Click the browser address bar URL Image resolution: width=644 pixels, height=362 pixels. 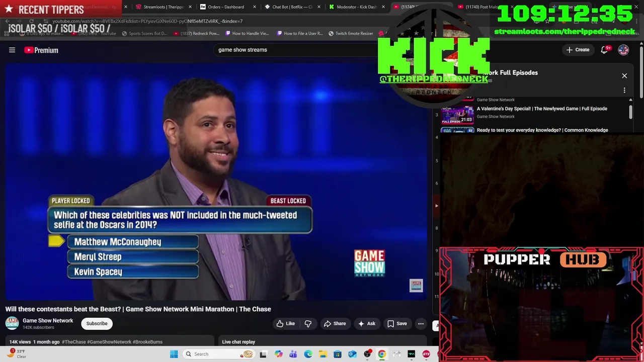[147, 22]
